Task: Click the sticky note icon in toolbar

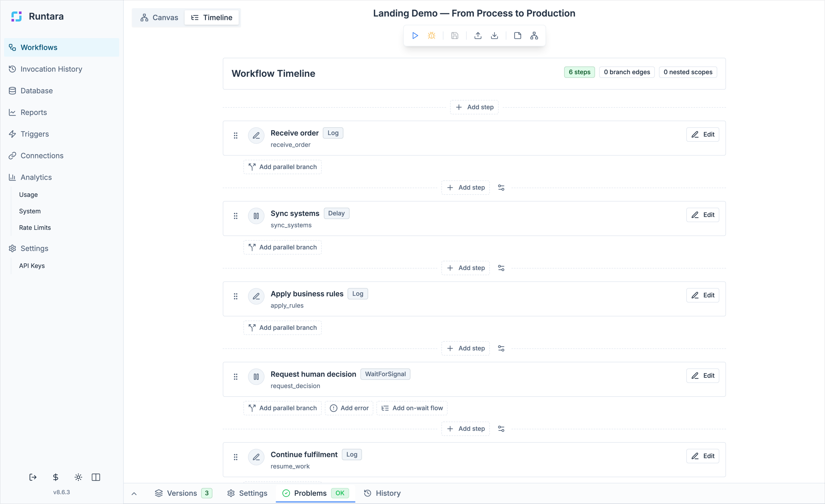Action: point(518,36)
